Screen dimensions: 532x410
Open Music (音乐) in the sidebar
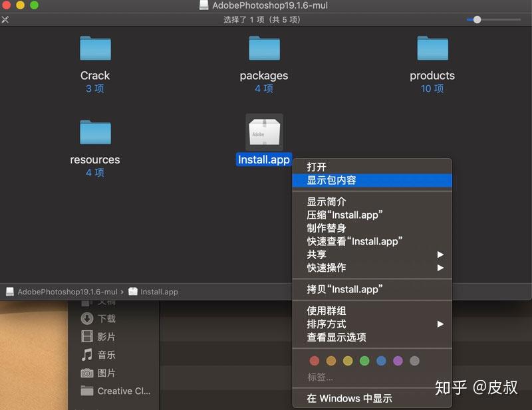pos(106,355)
